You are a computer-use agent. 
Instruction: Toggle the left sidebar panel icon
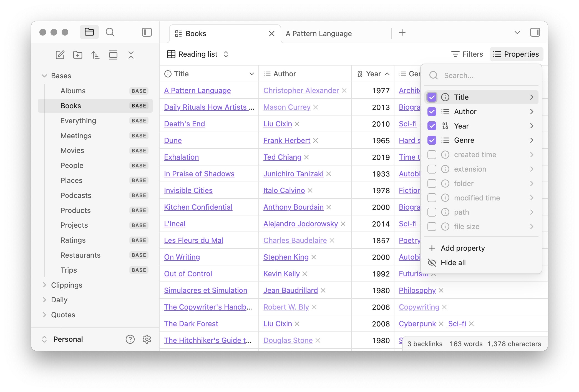tap(147, 32)
